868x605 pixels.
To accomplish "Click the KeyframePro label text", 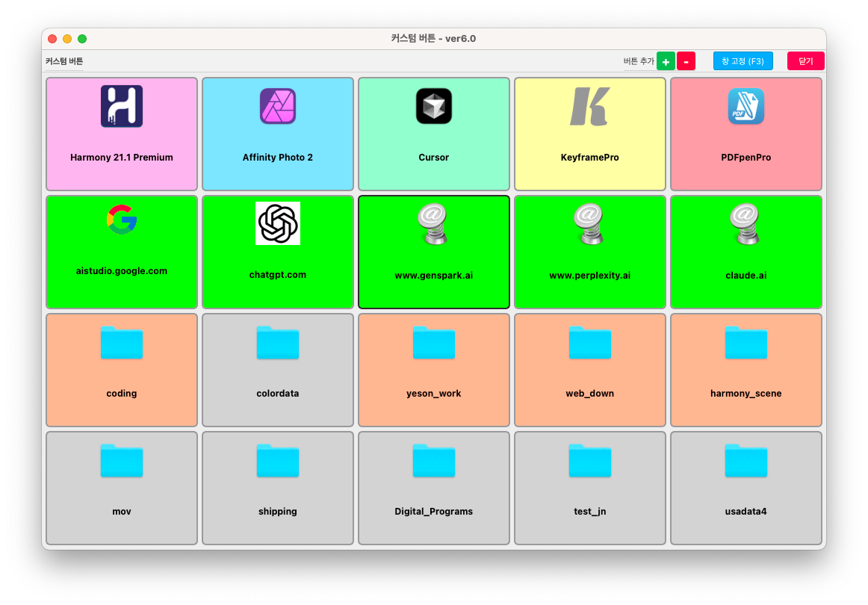I will coord(590,157).
